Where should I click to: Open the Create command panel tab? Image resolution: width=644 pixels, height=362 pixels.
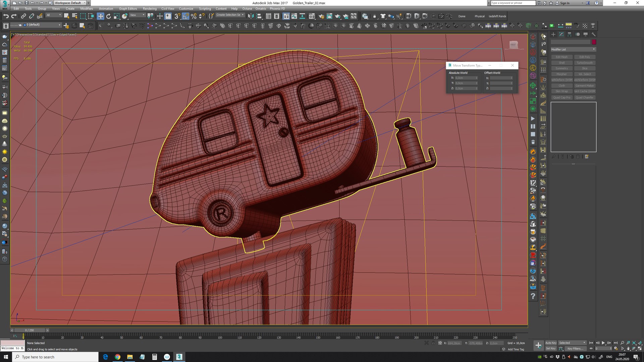click(x=553, y=34)
